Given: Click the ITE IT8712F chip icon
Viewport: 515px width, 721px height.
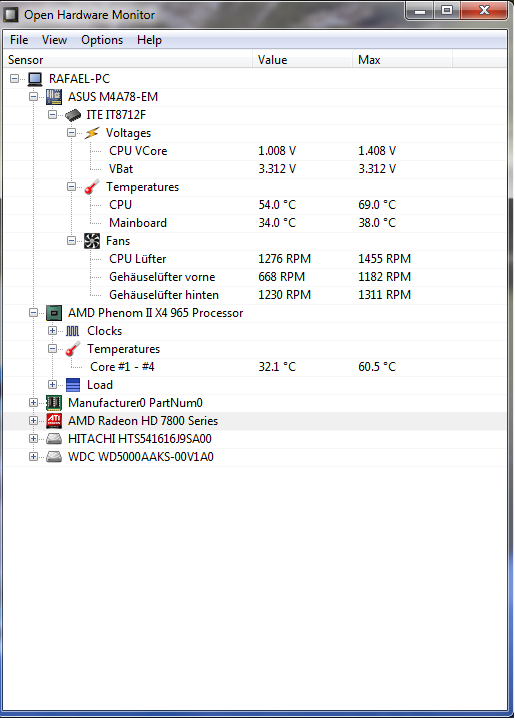Looking at the screenshot, I should coord(73,115).
